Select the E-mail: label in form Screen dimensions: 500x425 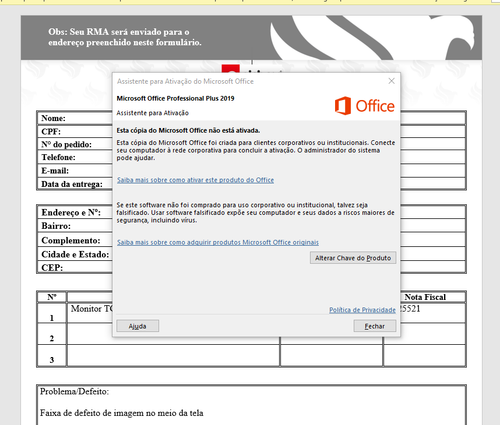pos(55,171)
